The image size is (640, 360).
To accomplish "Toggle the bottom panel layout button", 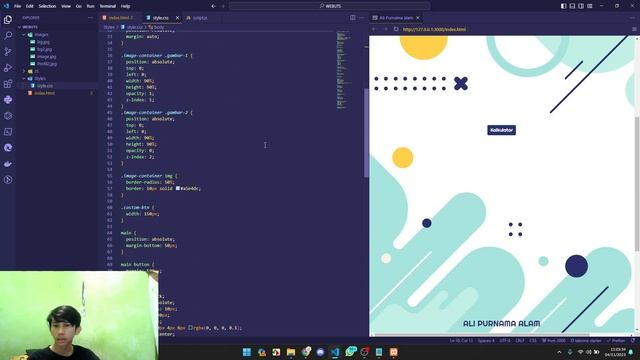I will (572, 6).
